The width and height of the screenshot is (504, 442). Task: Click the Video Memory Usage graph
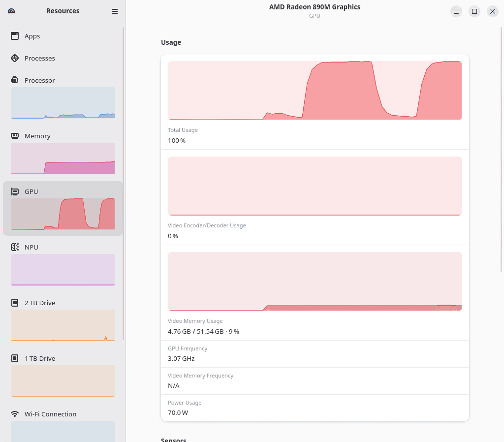tap(315, 281)
